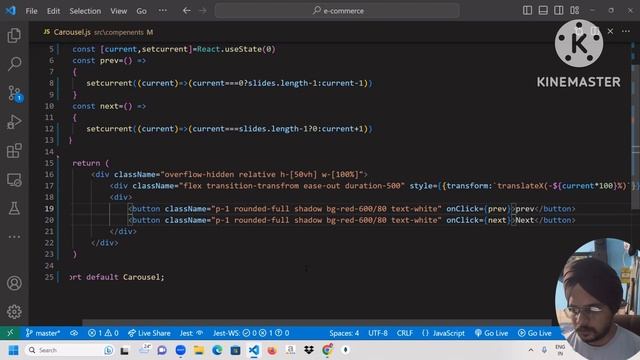Open the Remote Explorer view

coord(14,180)
